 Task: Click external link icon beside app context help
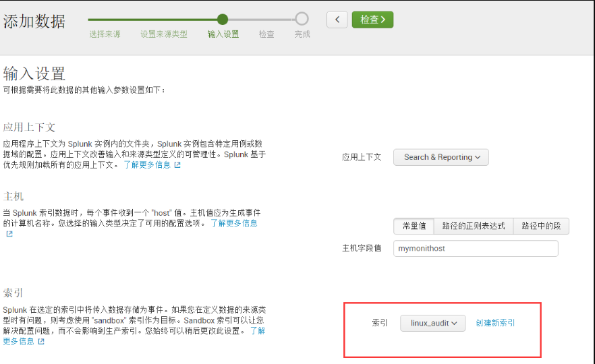[x=177, y=165]
